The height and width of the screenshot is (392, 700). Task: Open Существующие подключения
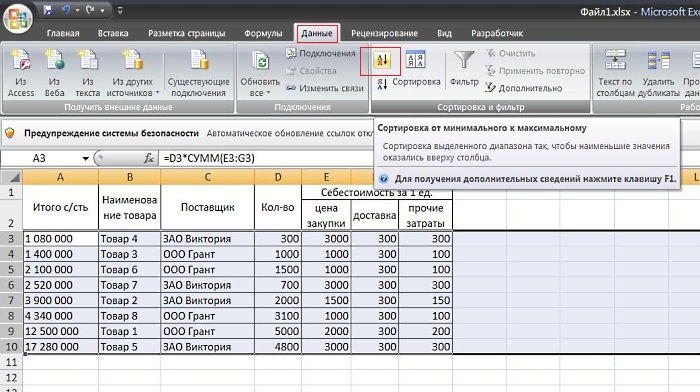[199, 73]
